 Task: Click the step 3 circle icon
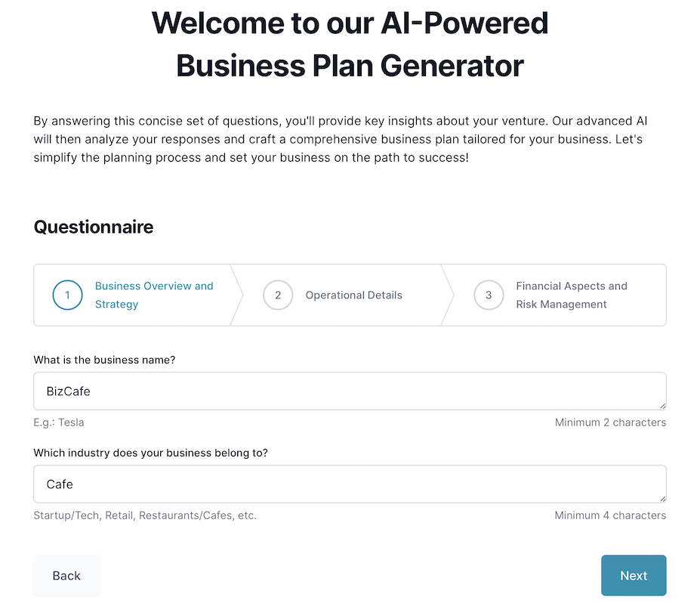489,295
